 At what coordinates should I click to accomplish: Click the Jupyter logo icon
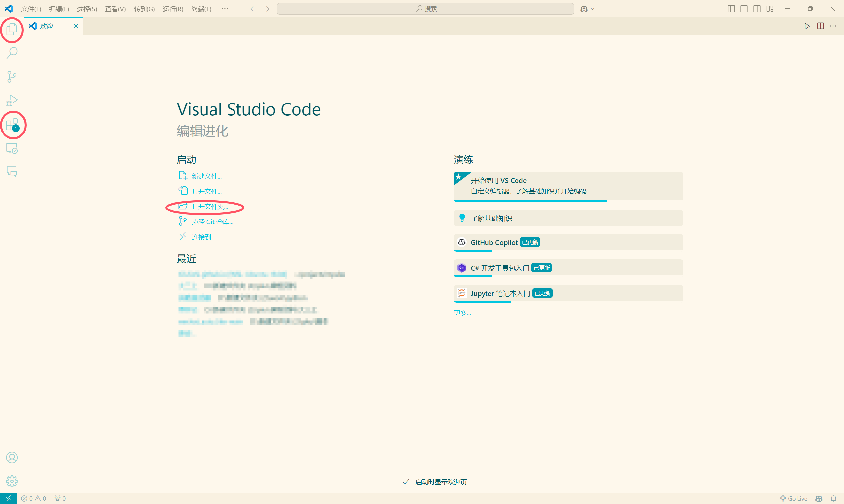pos(462,293)
